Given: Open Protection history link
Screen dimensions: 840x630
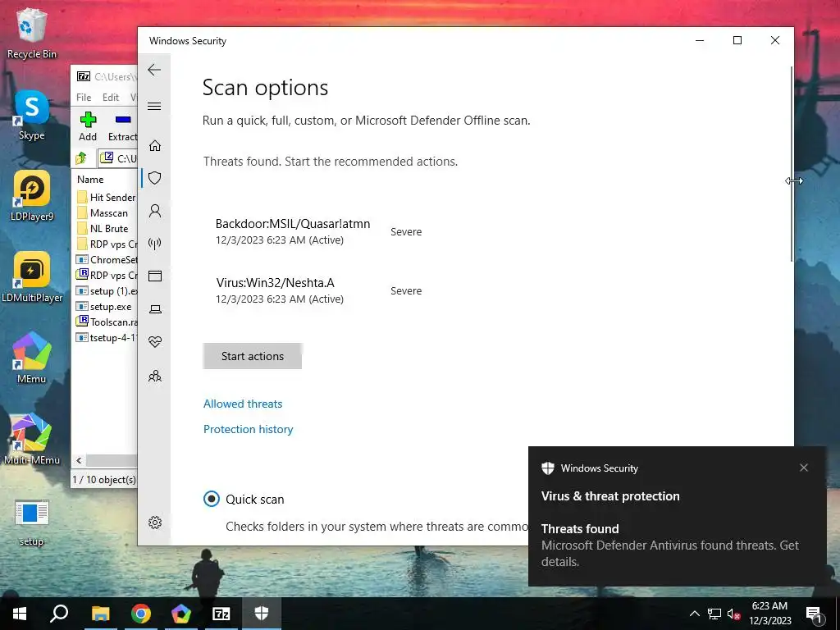Looking at the screenshot, I should click(248, 429).
